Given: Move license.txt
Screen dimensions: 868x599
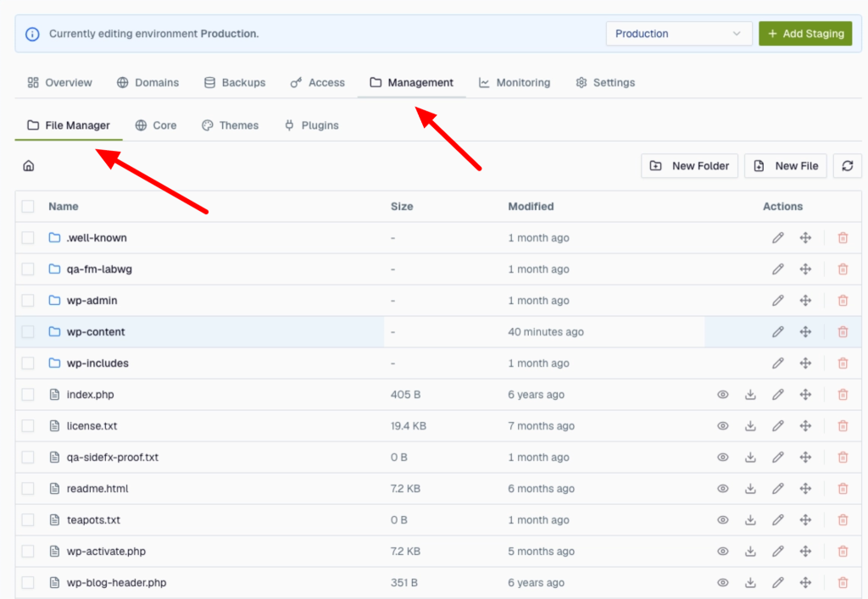Looking at the screenshot, I should click(x=805, y=426).
